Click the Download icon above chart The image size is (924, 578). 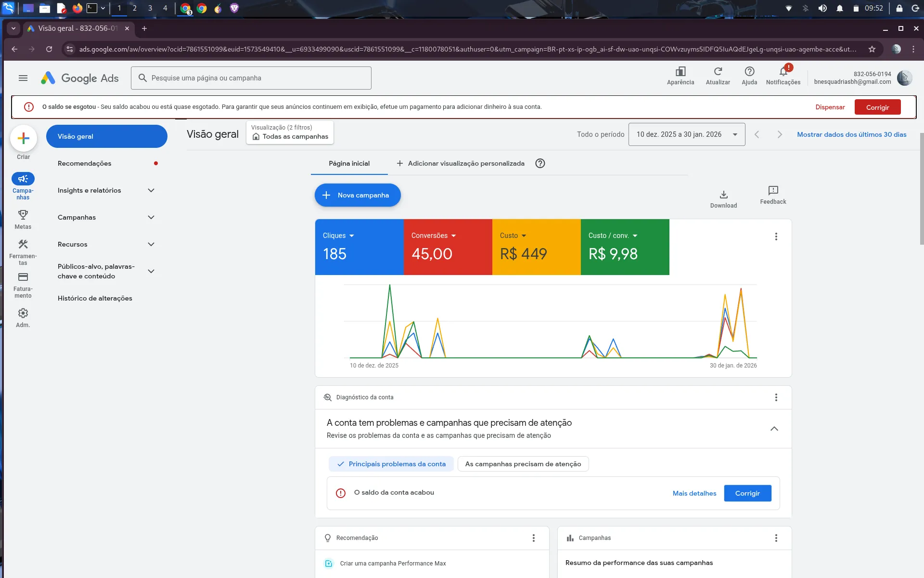723,195
